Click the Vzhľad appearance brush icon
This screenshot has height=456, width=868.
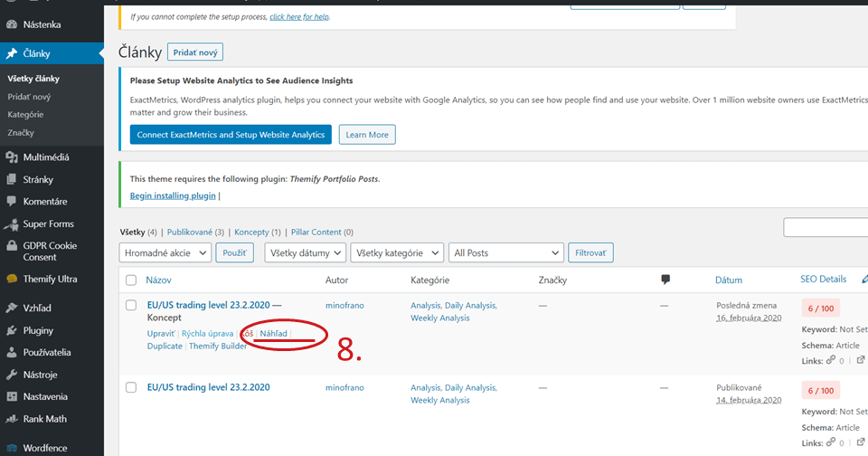pyautogui.click(x=12, y=308)
